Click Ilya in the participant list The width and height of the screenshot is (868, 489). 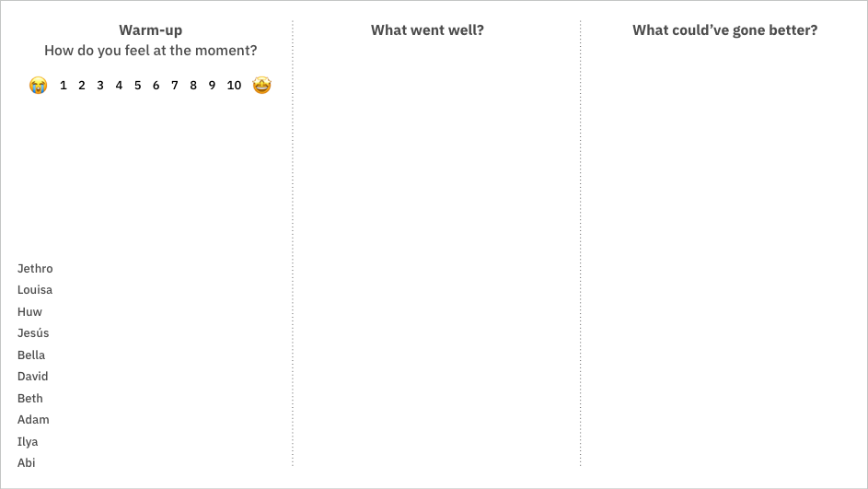point(28,442)
